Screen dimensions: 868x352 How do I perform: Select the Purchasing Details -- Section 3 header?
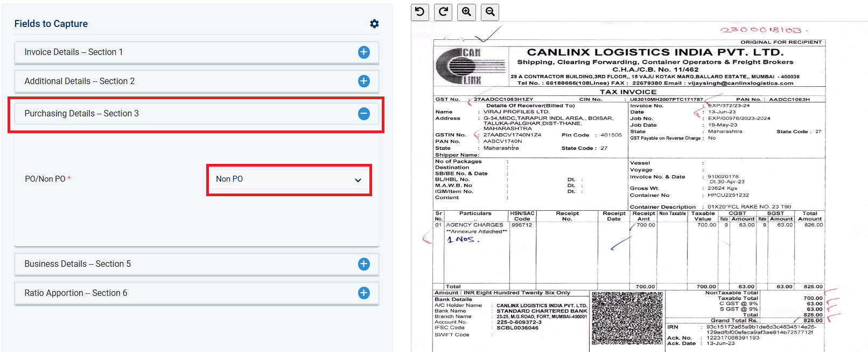[x=197, y=114]
